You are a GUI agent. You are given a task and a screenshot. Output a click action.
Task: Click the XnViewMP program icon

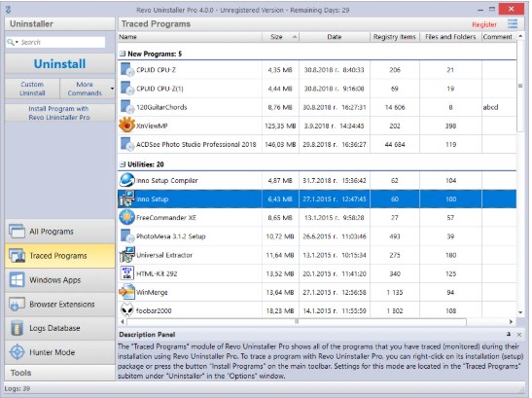tap(126, 126)
